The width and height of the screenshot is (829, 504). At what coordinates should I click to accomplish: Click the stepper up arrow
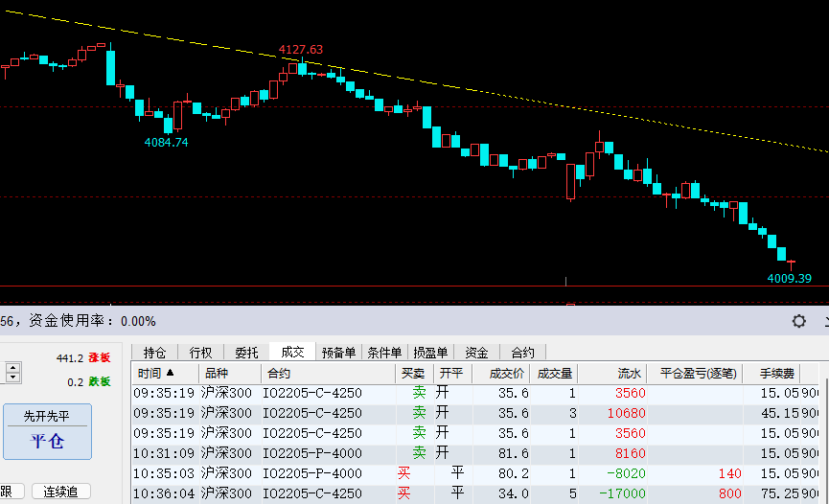(x=12, y=367)
